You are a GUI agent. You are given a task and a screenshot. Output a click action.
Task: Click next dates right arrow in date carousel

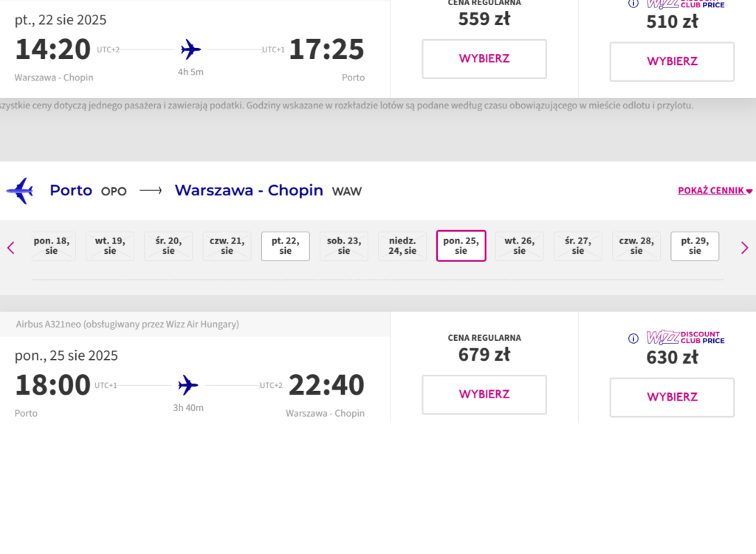tap(744, 248)
